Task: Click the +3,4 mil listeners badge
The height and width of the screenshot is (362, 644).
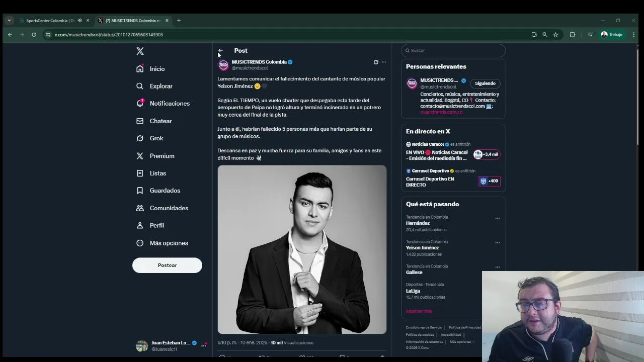Action: [487, 154]
